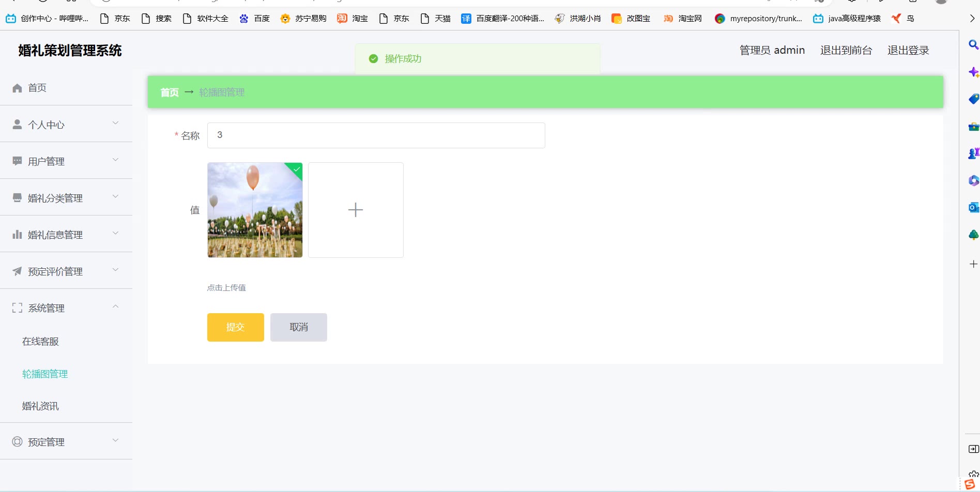This screenshot has width=980, height=492.
Task: Click the 提交 submit button
Action: click(x=236, y=327)
